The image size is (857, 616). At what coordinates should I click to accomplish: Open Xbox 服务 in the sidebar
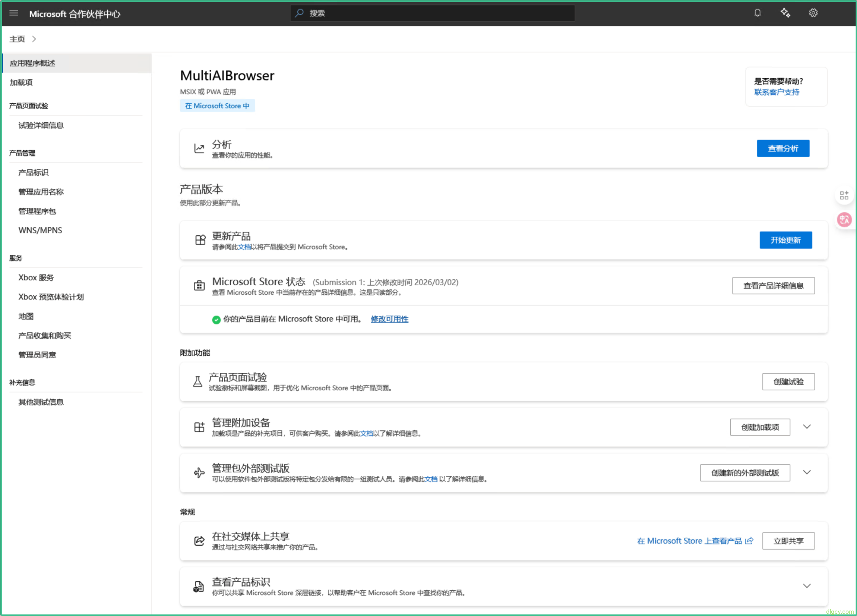pos(36,278)
